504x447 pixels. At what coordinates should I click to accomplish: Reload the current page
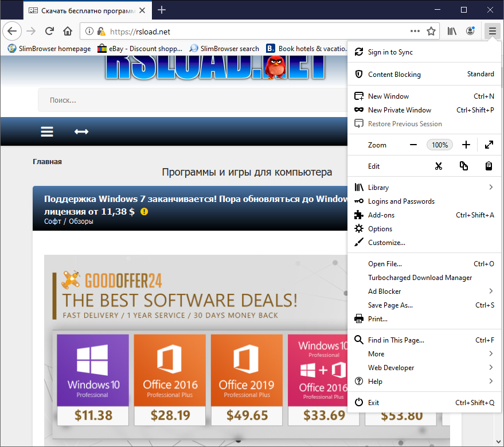(49, 31)
